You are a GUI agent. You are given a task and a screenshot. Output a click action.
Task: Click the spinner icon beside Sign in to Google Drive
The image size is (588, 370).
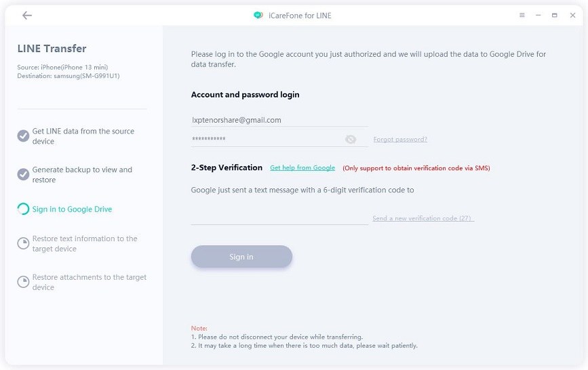coord(23,209)
